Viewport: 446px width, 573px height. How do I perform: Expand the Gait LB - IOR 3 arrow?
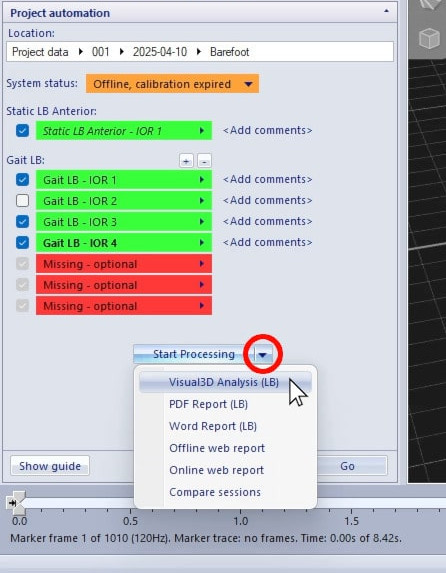[202, 222]
